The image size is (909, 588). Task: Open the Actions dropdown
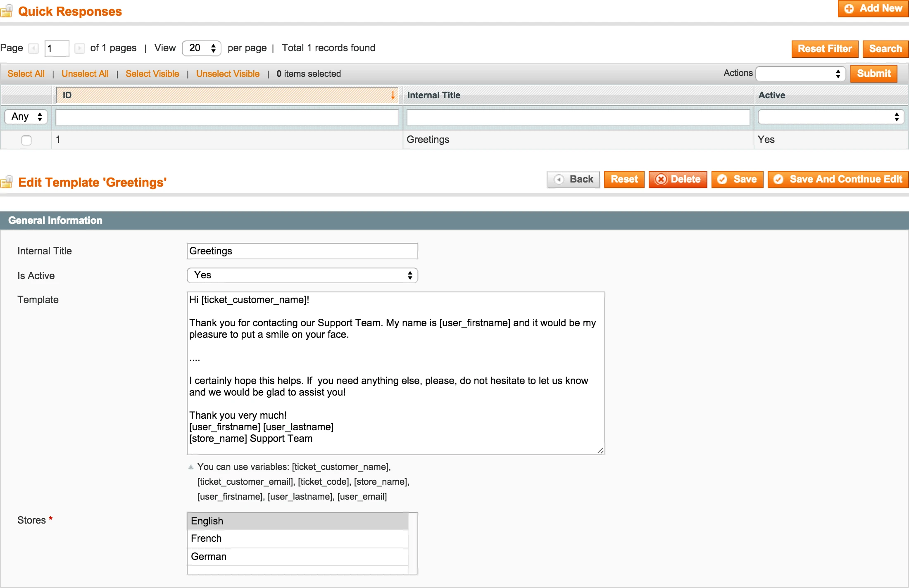point(800,73)
